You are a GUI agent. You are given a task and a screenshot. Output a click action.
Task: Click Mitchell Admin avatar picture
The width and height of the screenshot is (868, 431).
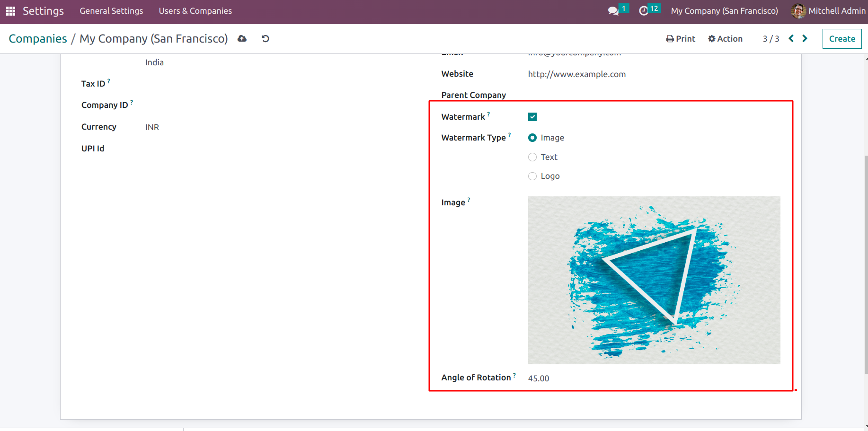[x=798, y=11]
